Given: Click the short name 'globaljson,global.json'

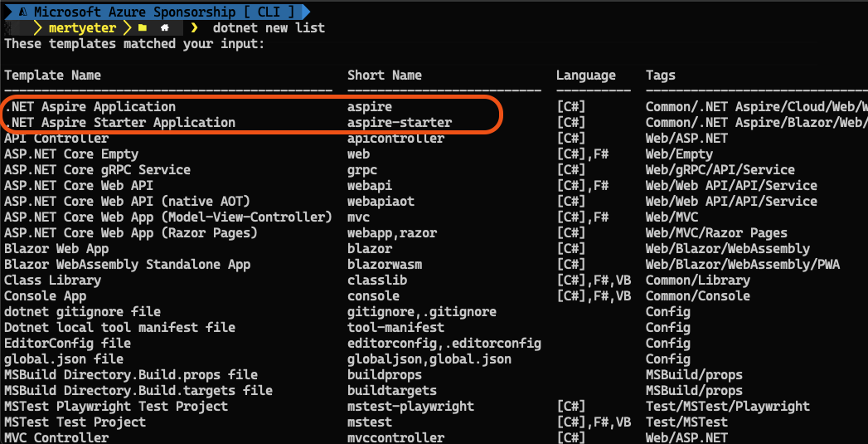Looking at the screenshot, I should click(x=429, y=359).
